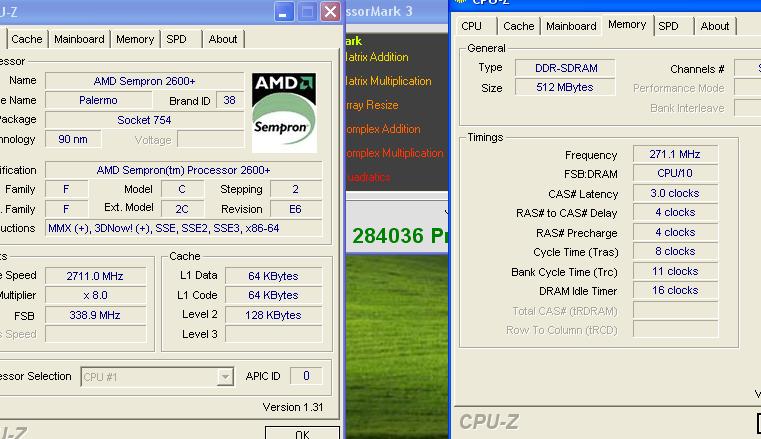Click instructions field MMX (+), 3DNow! (+)
This screenshot has width=761, height=439.
183,228
